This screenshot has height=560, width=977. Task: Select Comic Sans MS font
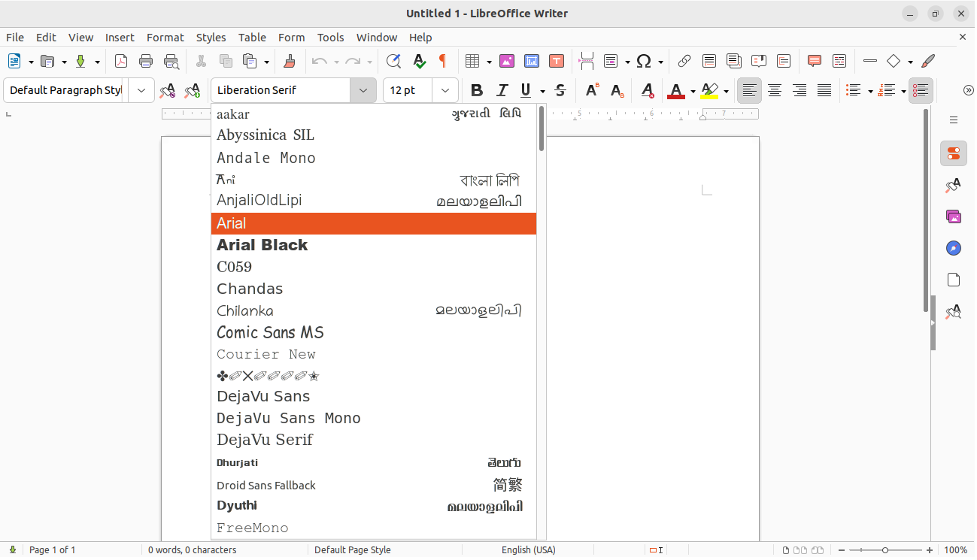[374, 332]
